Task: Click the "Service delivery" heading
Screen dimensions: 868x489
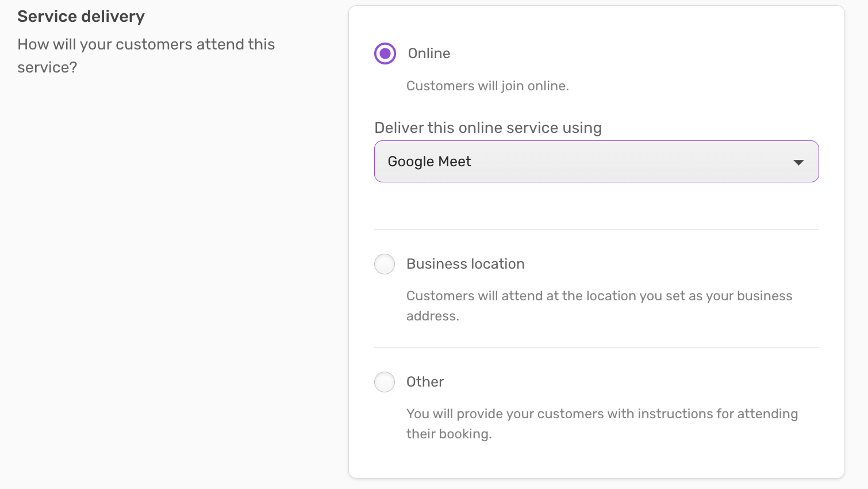Action: 81,17
